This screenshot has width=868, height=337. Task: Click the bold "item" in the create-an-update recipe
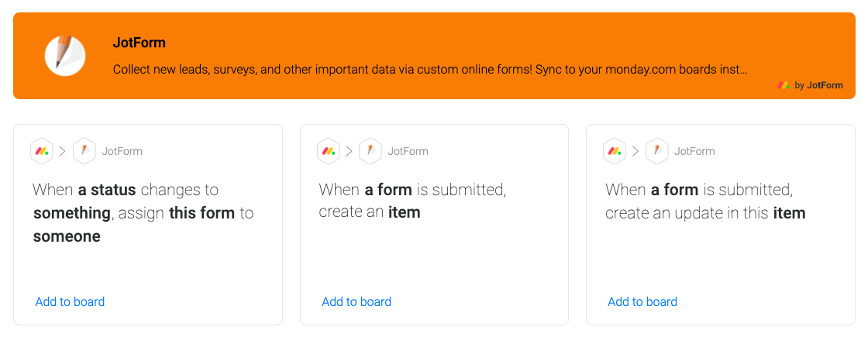(789, 213)
